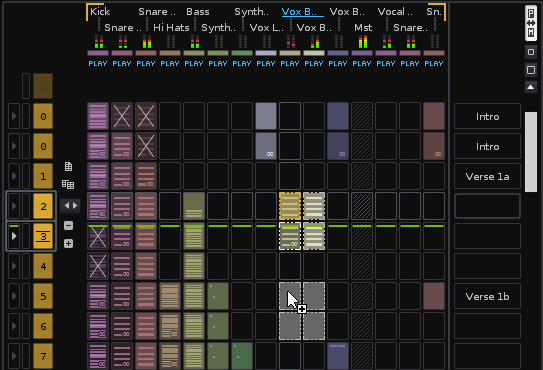Click the new pattern document icon
The width and height of the screenshot is (543, 370).
click(x=68, y=167)
